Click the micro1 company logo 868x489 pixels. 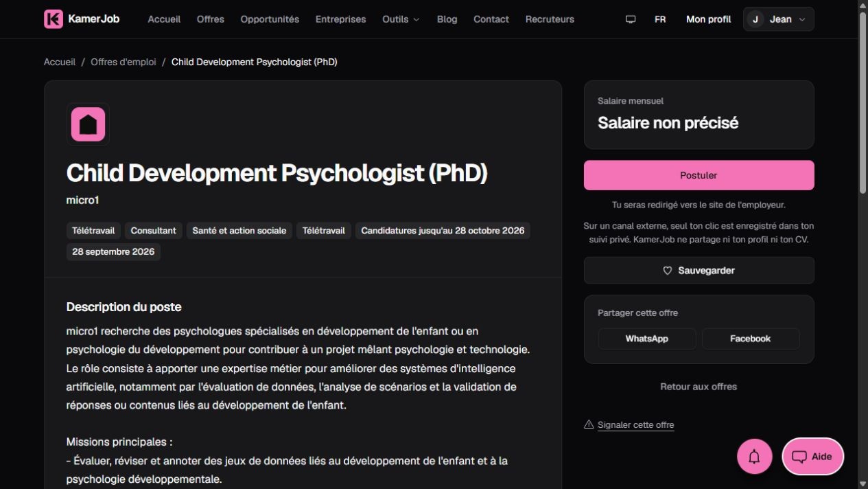click(x=88, y=124)
